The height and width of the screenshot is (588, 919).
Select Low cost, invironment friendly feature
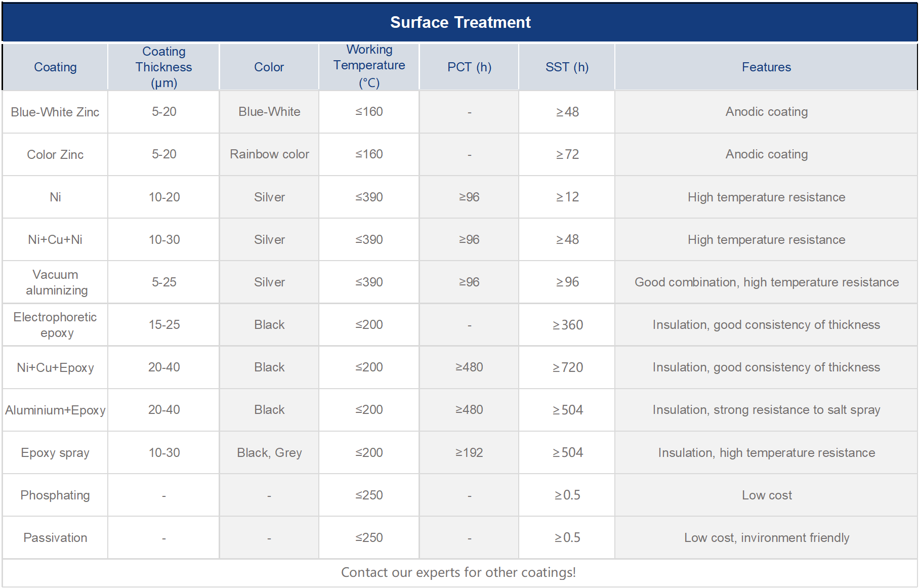pyautogui.click(x=767, y=537)
